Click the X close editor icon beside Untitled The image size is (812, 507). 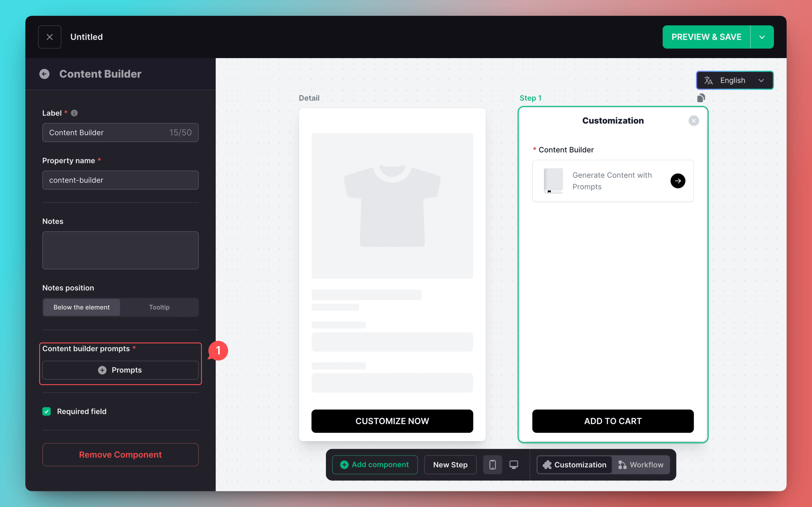(x=50, y=37)
